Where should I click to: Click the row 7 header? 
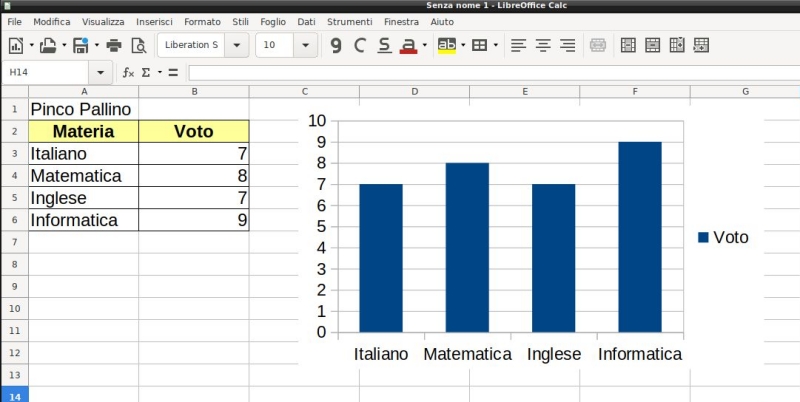pyautogui.click(x=14, y=242)
